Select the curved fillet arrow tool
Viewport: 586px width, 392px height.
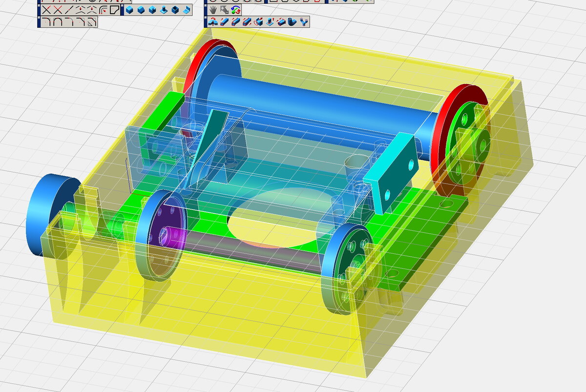(x=103, y=10)
